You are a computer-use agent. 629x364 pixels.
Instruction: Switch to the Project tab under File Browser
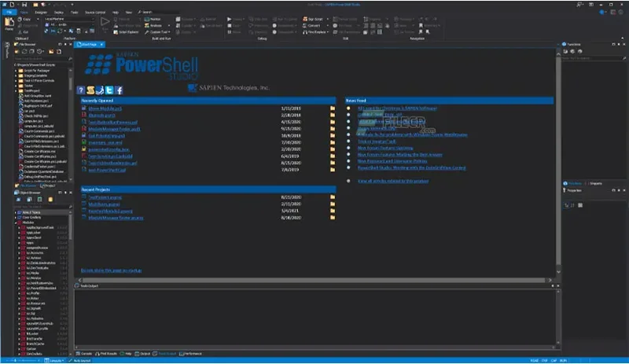(48, 186)
